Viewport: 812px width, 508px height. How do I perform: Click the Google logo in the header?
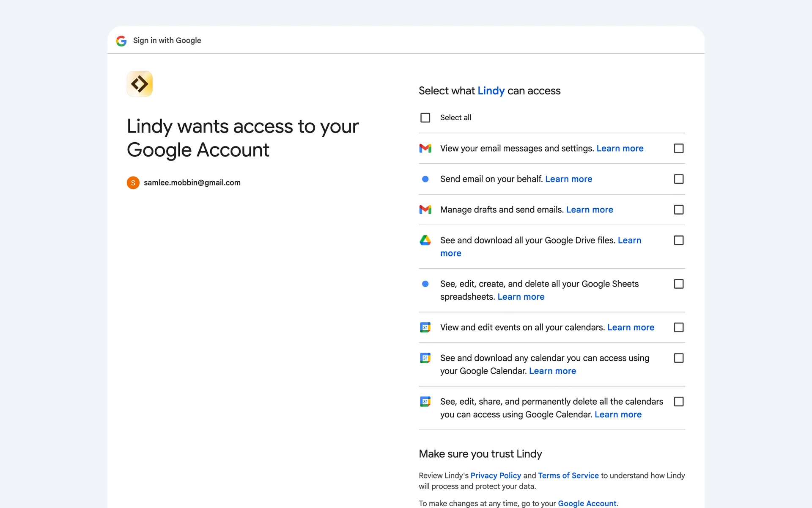tap(121, 41)
